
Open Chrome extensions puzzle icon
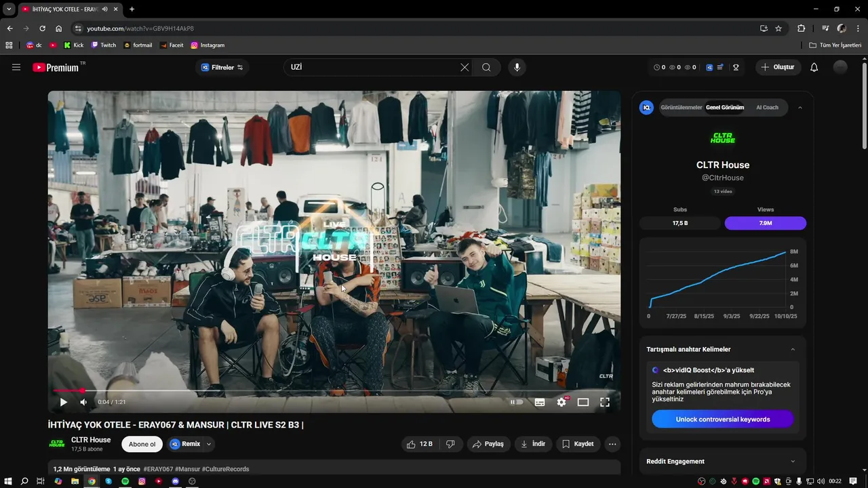click(x=801, y=28)
